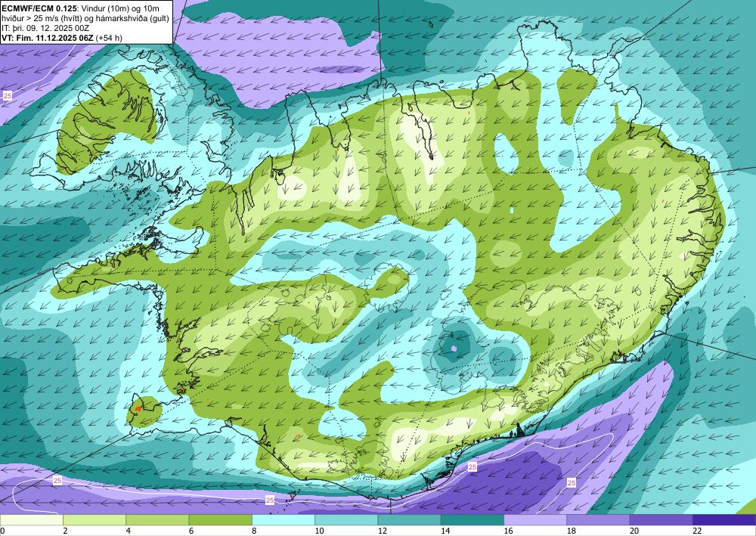Viewport: 756px width, 536px height.
Task: Click the legend tick label '4'
Action: tap(129, 531)
